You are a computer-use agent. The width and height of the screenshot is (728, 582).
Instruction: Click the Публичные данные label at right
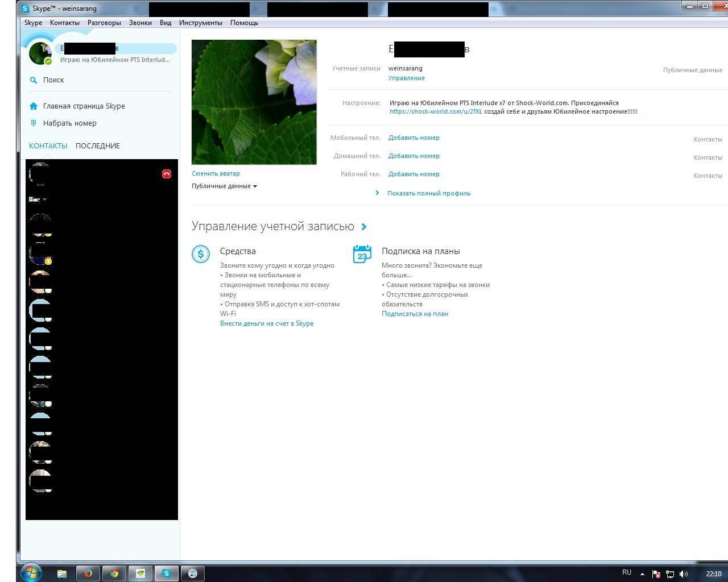(693, 70)
